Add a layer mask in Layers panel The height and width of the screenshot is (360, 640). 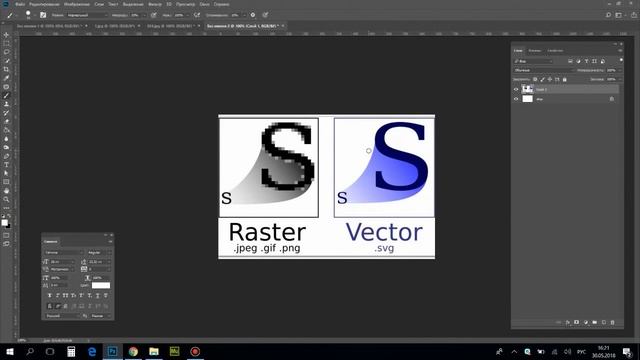coord(576,322)
